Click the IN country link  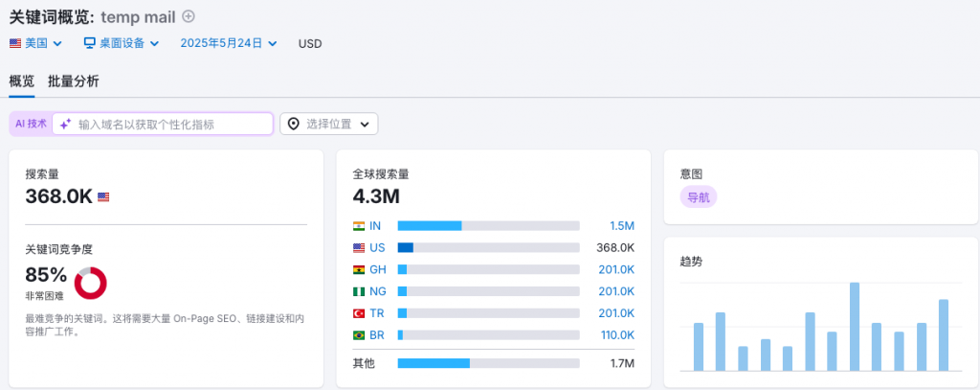pyautogui.click(x=375, y=226)
